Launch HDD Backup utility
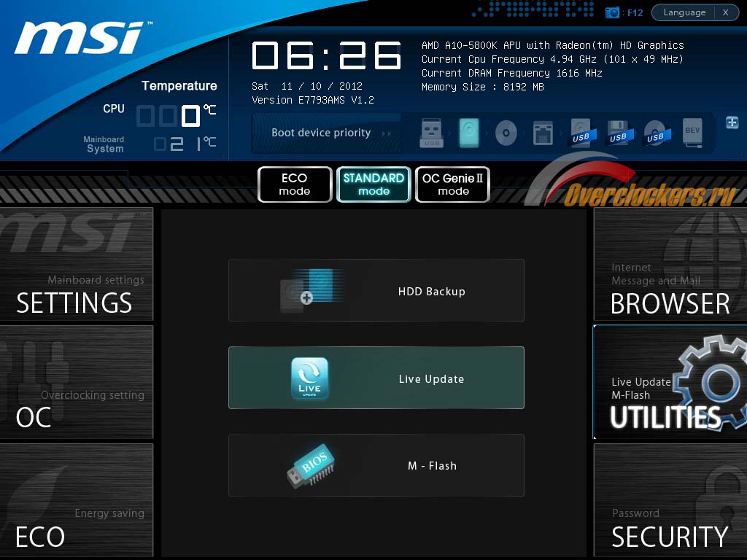Screen dimensions: 747x560 [376, 290]
